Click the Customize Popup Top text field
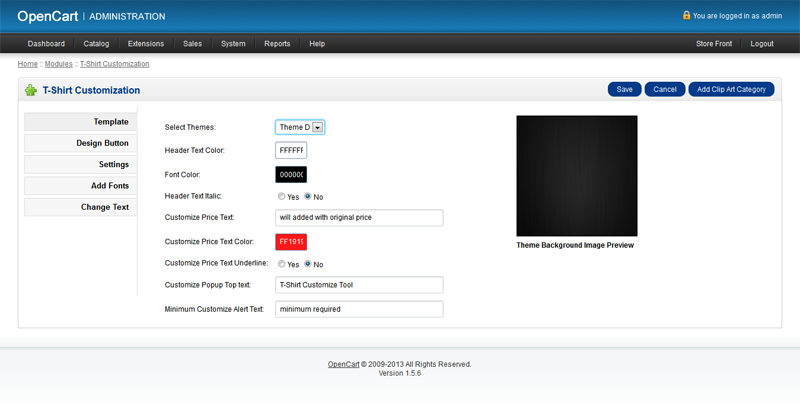The image size is (800, 413). click(359, 285)
